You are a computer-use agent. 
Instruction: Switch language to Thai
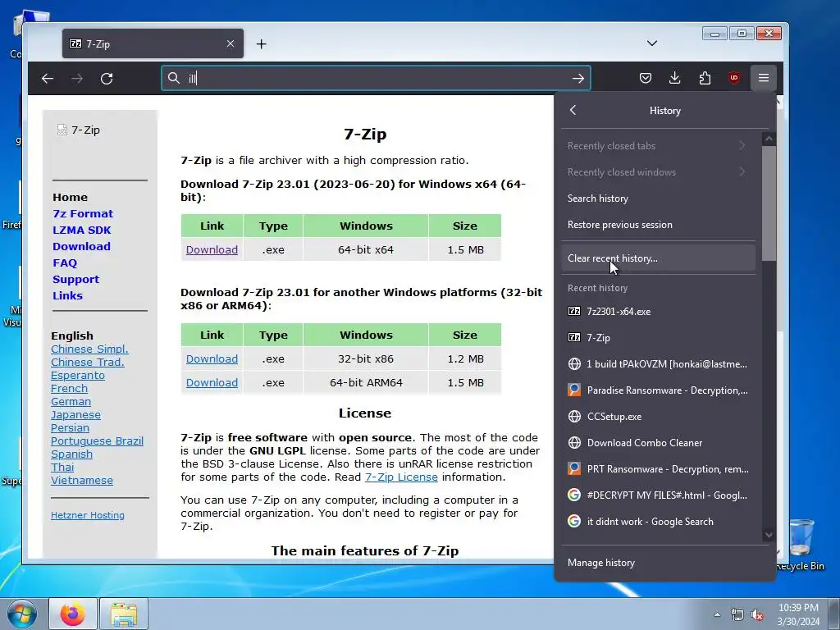(x=62, y=467)
